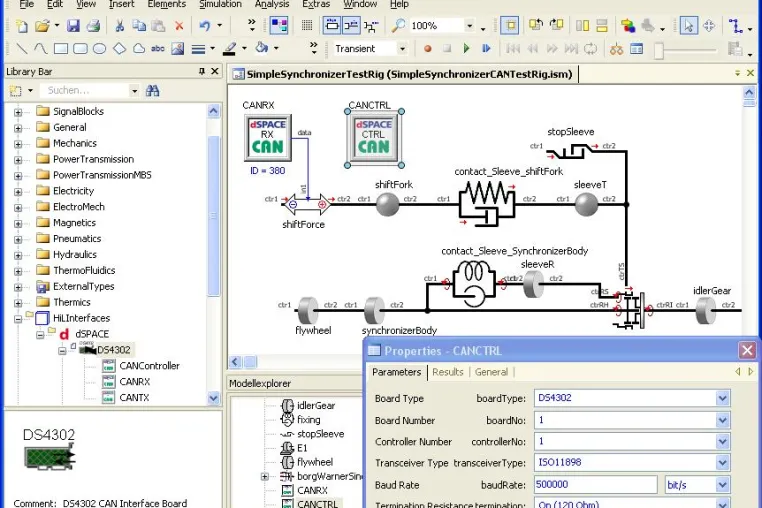This screenshot has height=508, width=762.
Task: Click the rotate left toolbar icon
Action: (536, 25)
